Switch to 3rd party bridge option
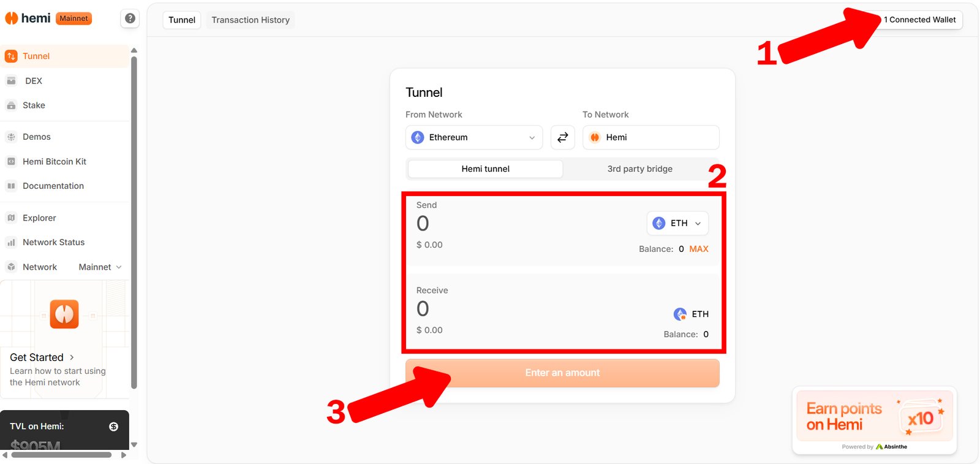 pos(639,169)
